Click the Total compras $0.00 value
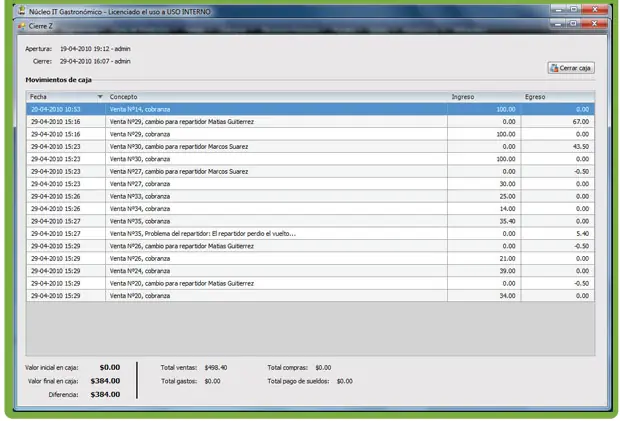620x421 pixels. pos(323,368)
